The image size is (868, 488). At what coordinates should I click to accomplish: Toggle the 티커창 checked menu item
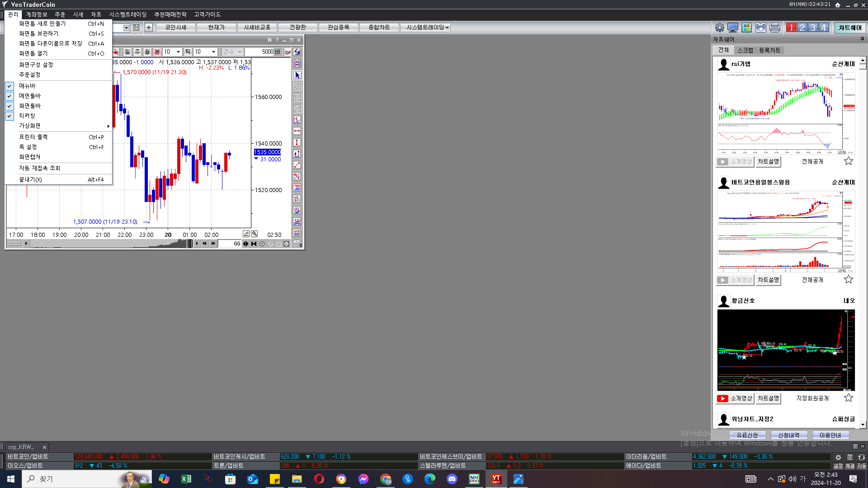pyautogui.click(x=27, y=116)
